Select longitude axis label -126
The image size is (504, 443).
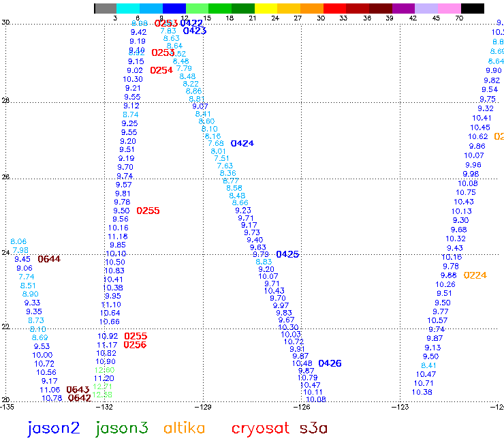[x=302, y=408]
